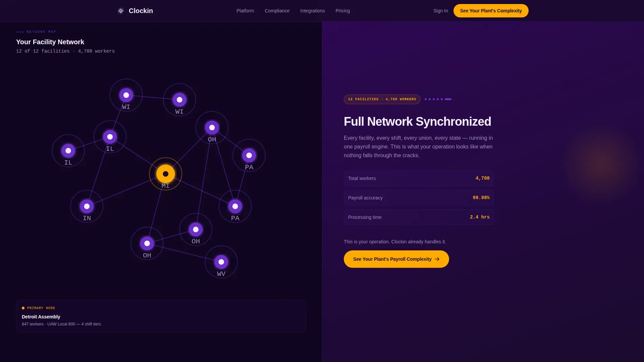Select the active elongated step progress indicator

pos(448,99)
